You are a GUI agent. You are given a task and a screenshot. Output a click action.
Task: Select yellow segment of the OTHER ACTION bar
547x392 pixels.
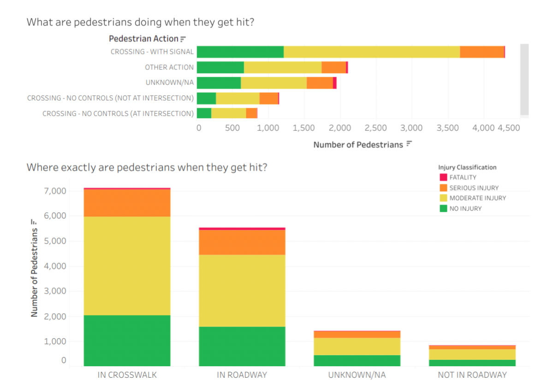282,67
